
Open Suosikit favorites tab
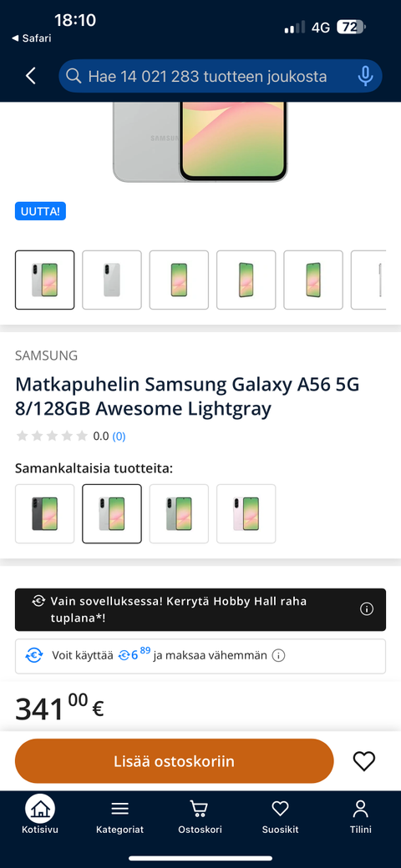click(x=280, y=815)
